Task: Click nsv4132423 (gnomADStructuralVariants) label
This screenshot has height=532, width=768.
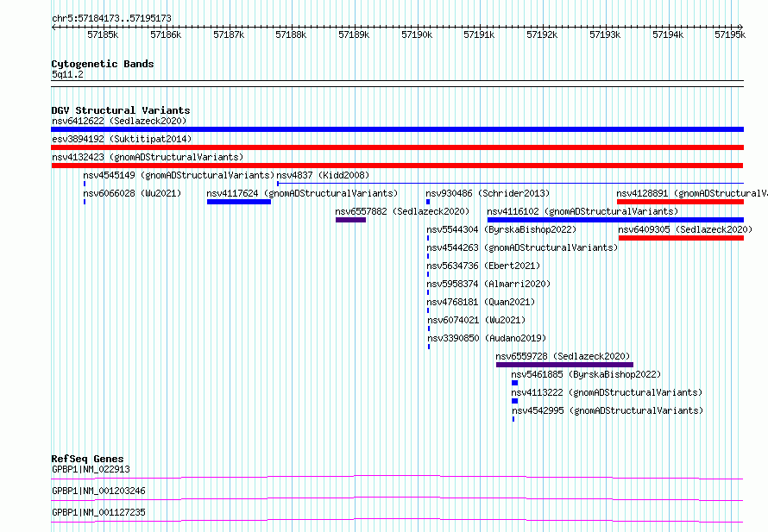Action: click(148, 157)
